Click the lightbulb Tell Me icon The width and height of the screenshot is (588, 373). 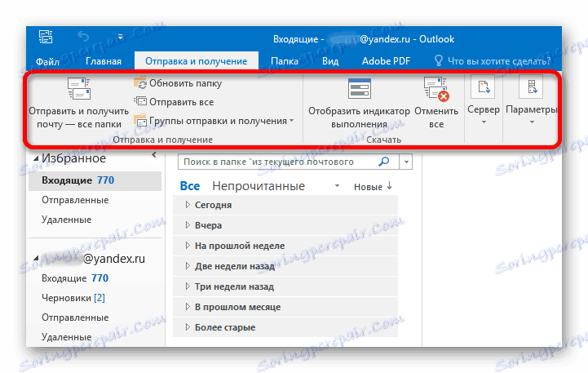(x=439, y=60)
